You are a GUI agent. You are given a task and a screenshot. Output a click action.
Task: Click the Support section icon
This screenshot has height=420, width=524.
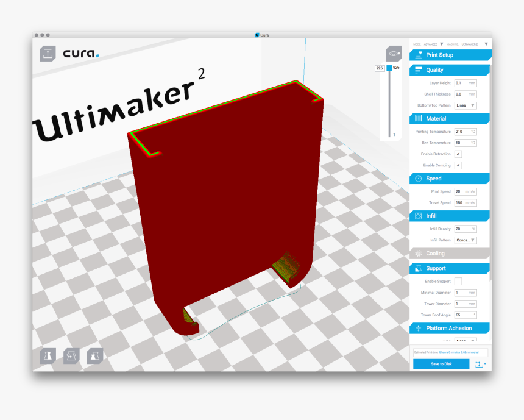(419, 268)
